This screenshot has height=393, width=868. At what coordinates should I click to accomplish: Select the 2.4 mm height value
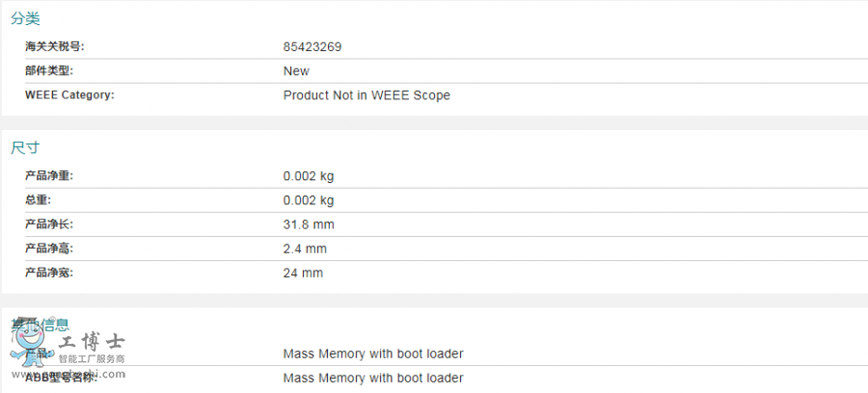[x=305, y=249]
